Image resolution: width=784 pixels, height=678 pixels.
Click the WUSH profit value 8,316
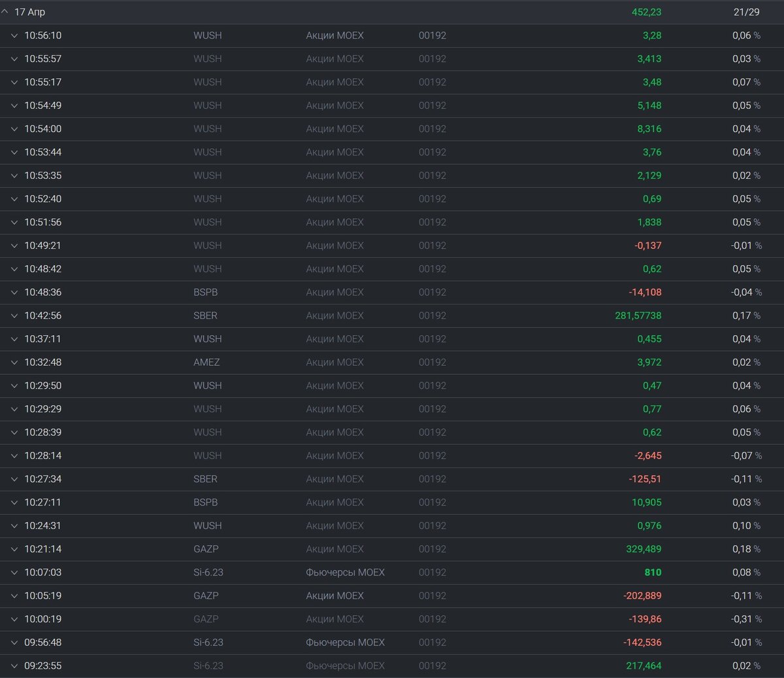click(649, 129)
